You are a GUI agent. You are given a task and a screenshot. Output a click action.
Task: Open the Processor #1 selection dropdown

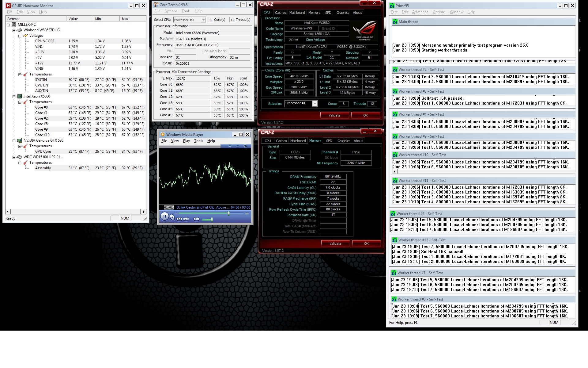(315, 104)
